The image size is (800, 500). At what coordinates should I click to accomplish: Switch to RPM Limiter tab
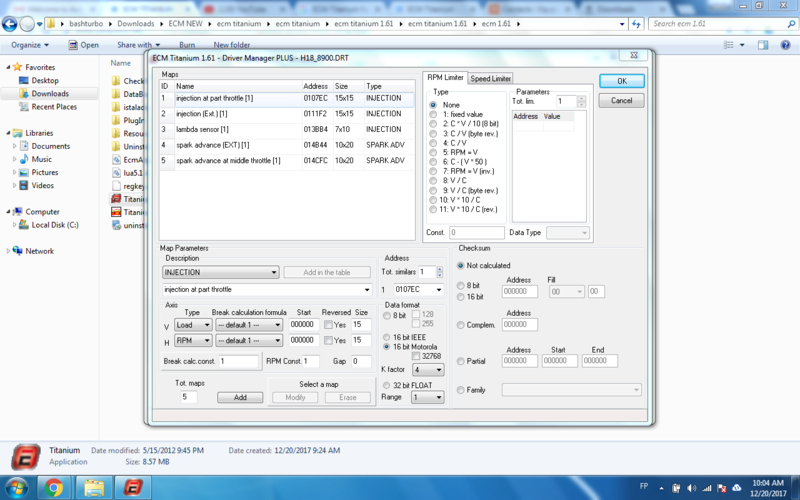pyautogui.click(x=445, y=78)
